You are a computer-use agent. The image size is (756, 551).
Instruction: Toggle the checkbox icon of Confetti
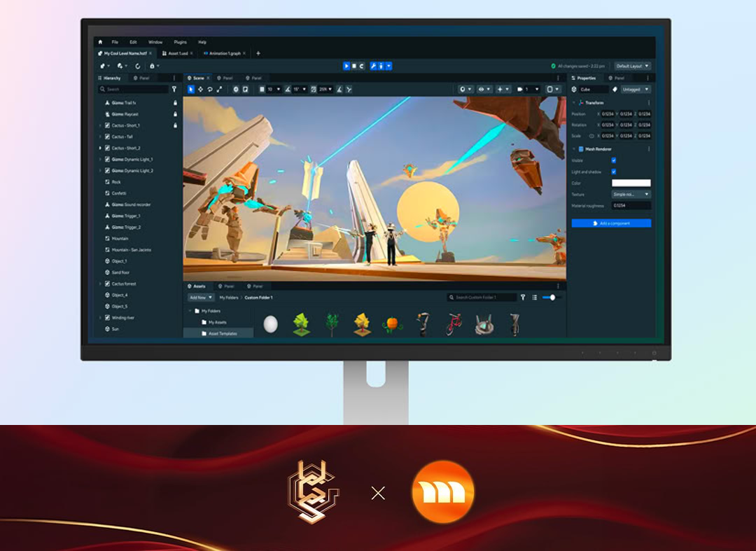coord(108,193)
